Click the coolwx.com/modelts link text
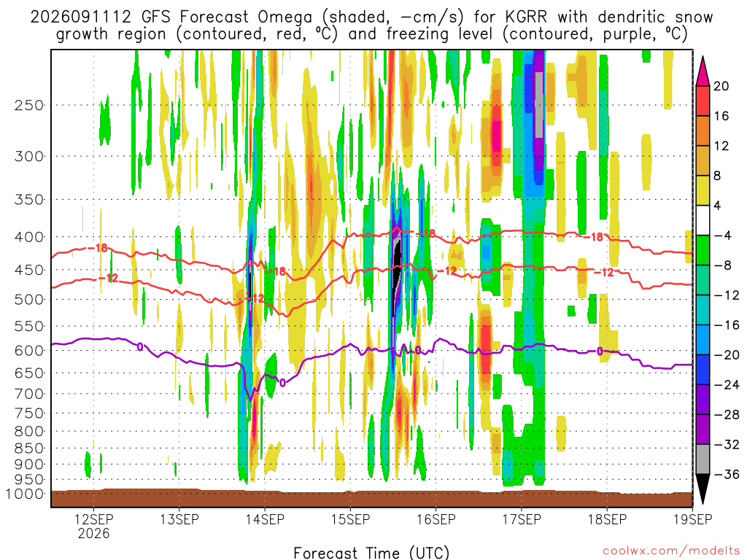This screenshot has height=560, width=747. [671, 551]
